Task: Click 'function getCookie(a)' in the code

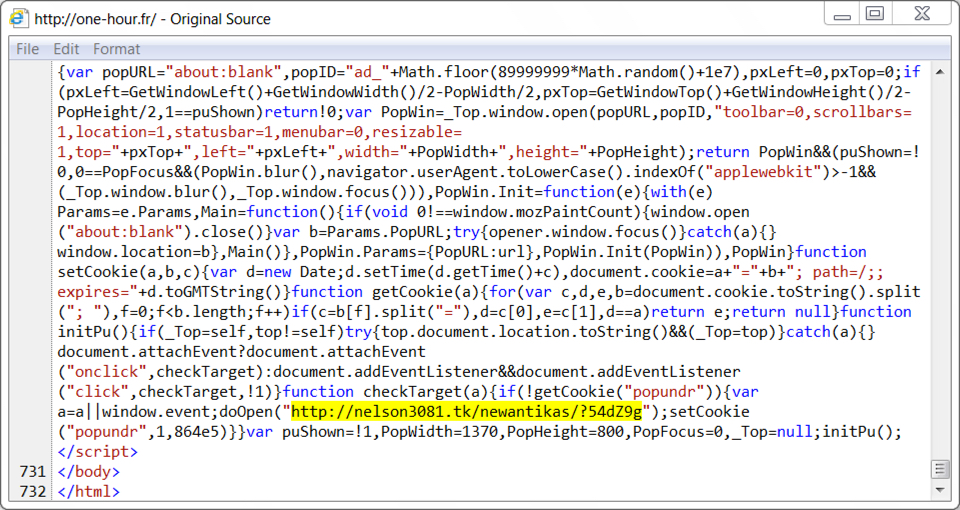Action: (x=388, y=291)
